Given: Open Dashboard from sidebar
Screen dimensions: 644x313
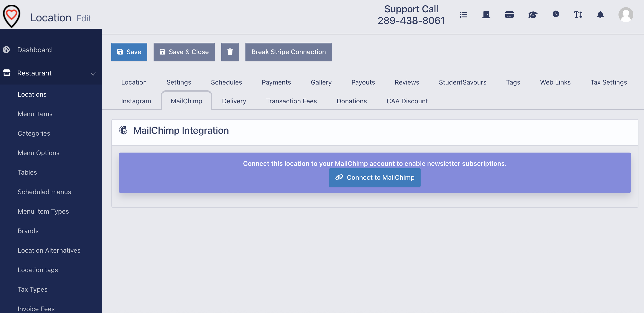Looking at the screenshot, I should click(34, 50).
